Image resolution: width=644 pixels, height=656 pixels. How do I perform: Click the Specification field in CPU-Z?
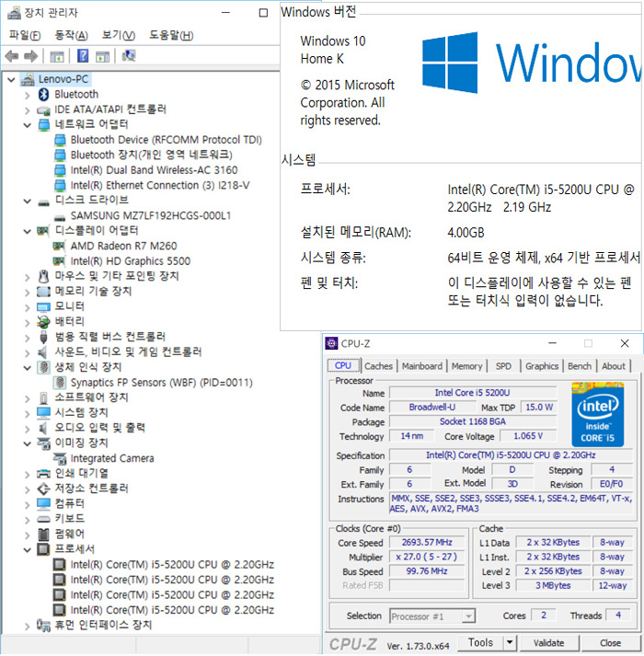(x=511, y=455)
